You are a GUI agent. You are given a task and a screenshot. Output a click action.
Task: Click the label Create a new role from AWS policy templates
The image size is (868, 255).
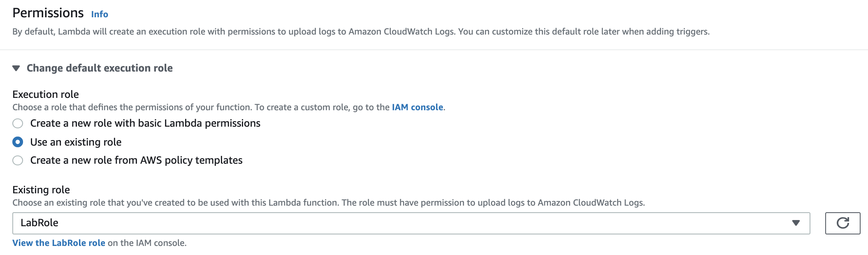pos(136,160)
